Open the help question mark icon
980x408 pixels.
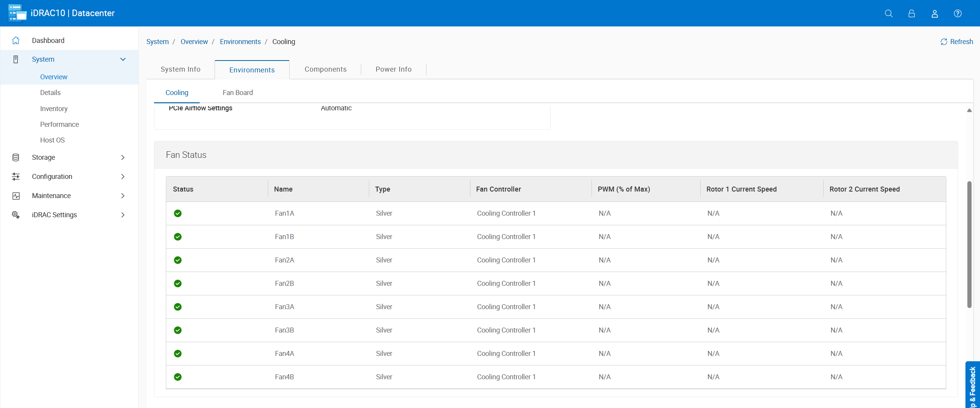click(957, 13)
